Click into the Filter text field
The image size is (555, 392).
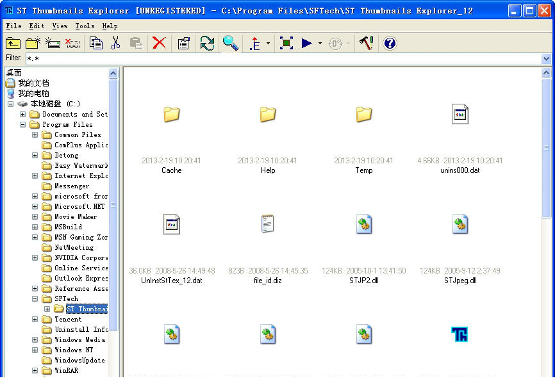pyautogui.click(x=283, y=59)
